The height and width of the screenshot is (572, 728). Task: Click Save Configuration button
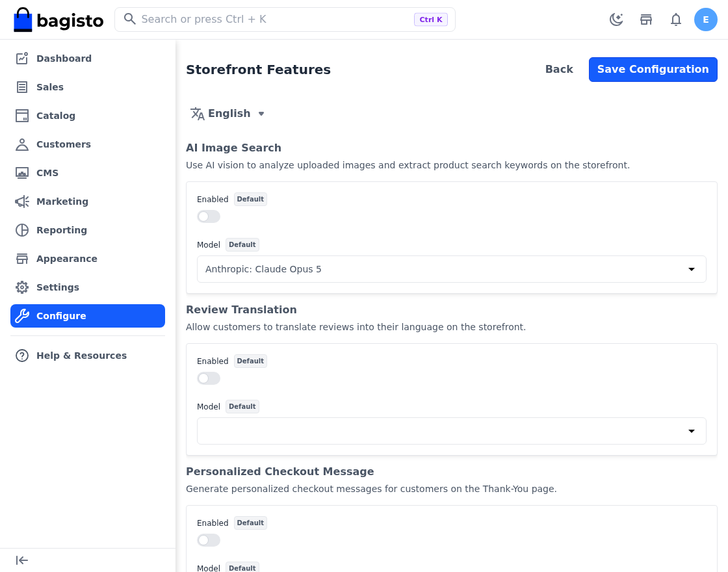tap(653, 70)
